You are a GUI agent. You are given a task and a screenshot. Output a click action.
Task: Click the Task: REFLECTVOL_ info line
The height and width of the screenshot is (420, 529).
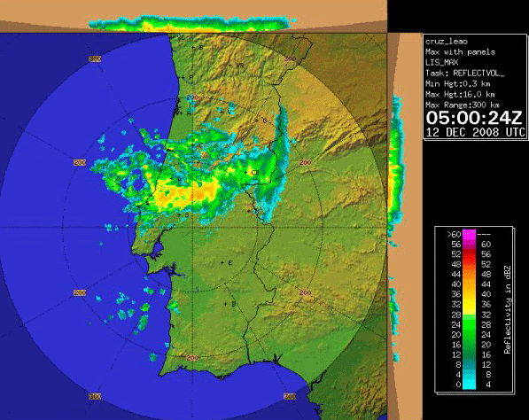coord(465,73)
